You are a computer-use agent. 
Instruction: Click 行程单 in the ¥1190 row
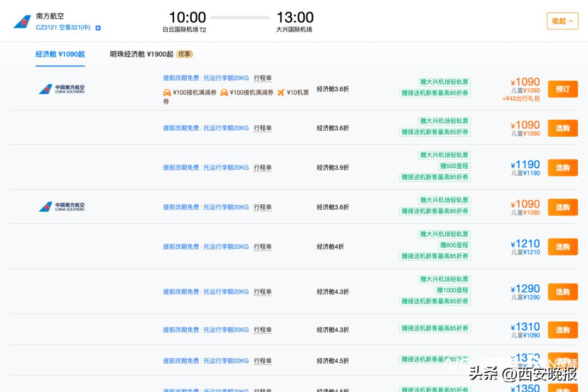coord(262,168)
